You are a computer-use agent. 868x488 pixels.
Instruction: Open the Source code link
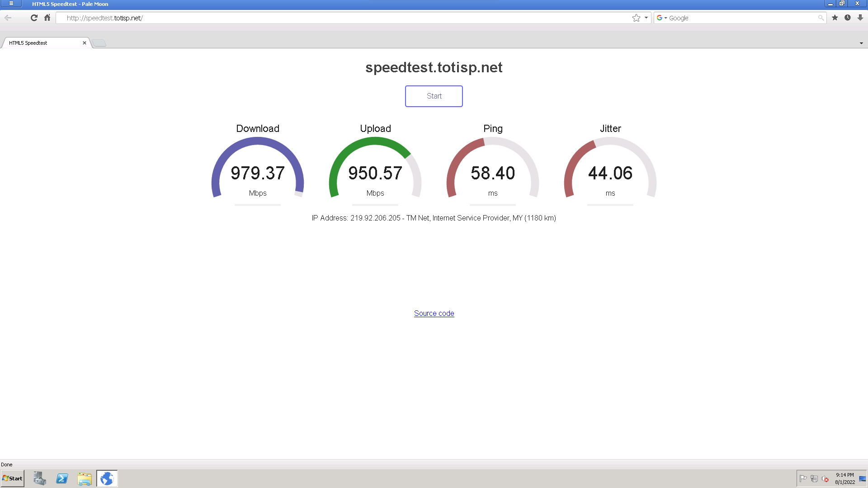tap(434, 313)
